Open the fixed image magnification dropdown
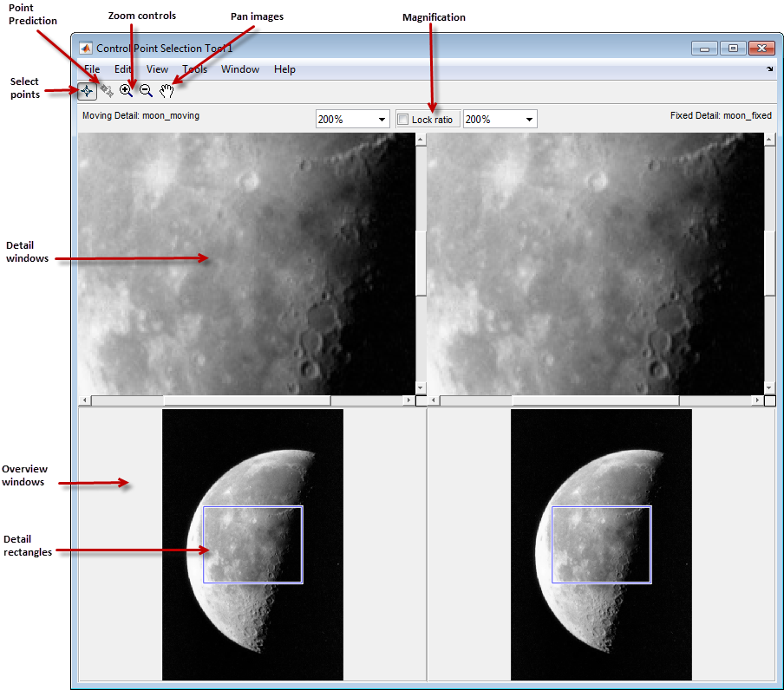784x690 pixels. click(528, 120)
